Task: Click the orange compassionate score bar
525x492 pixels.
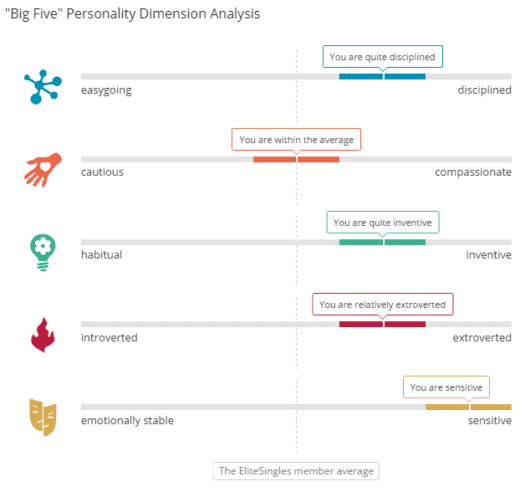Action: click(x=296, y=159)
